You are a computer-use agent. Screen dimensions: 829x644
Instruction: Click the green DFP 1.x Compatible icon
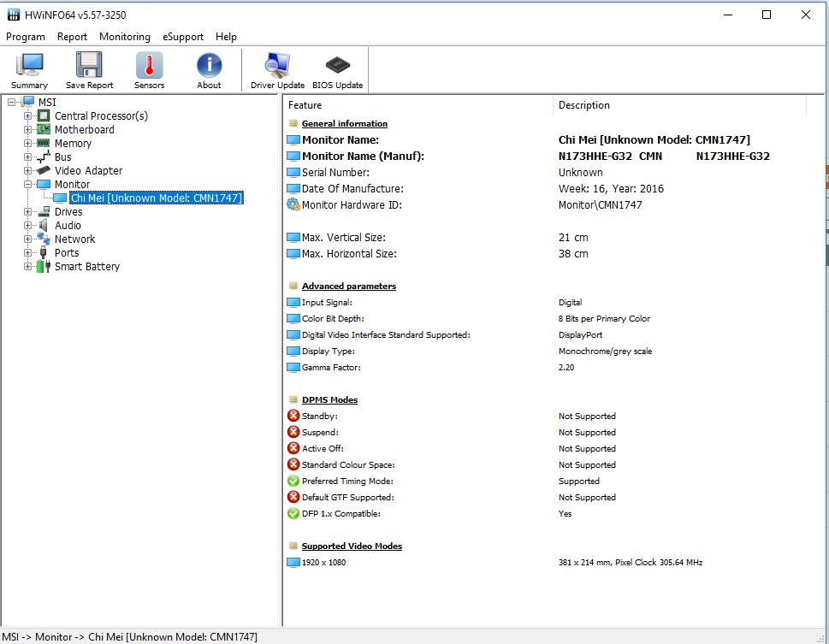[293, 513]
